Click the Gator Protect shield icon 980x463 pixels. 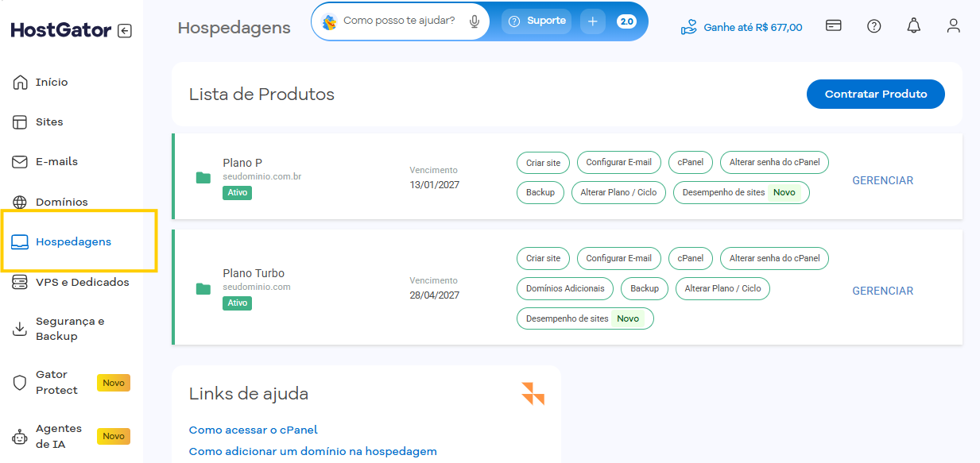(x=20, y=382)
